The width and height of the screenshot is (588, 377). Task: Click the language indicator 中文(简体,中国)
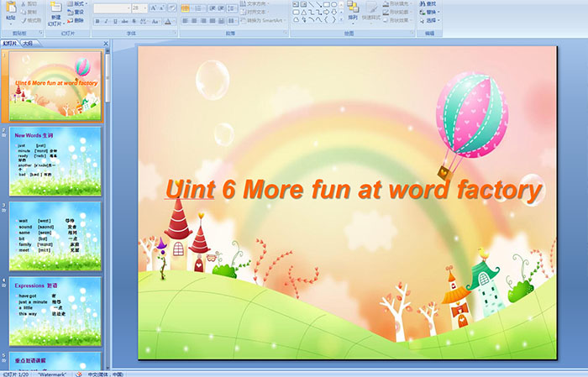click(106, 374)
